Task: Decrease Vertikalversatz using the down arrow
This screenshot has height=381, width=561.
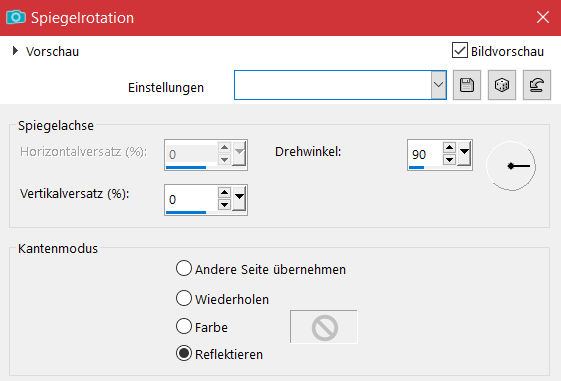Action: 224,205
